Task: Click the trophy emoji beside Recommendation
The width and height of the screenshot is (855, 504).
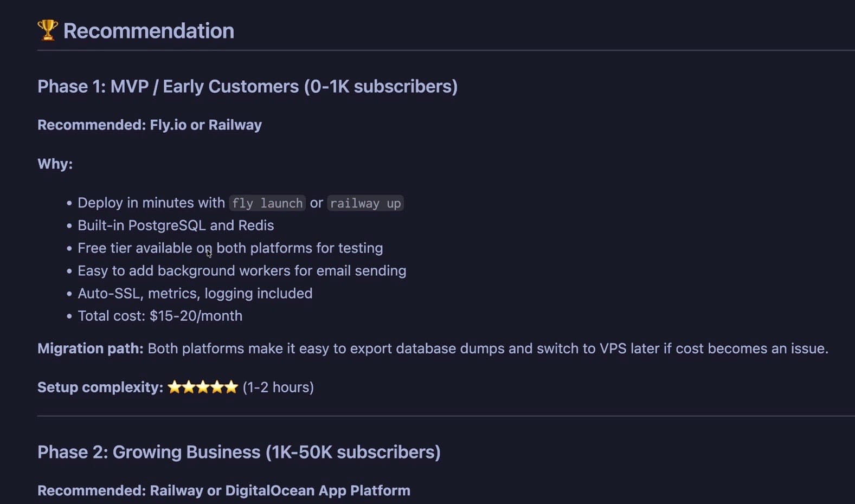Action: (x=48, y=30)
